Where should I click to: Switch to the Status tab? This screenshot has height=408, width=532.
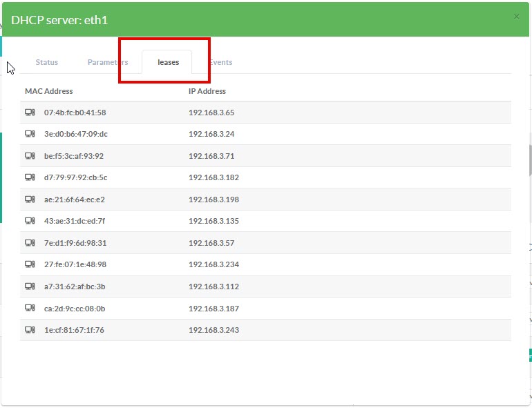pos(47,62)
